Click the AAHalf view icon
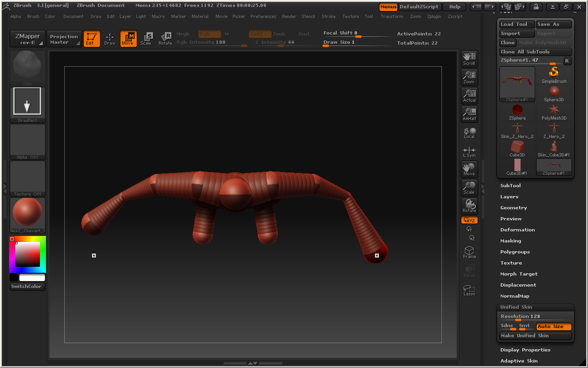This screenshot has width=588, height=368. pos(469,114)
